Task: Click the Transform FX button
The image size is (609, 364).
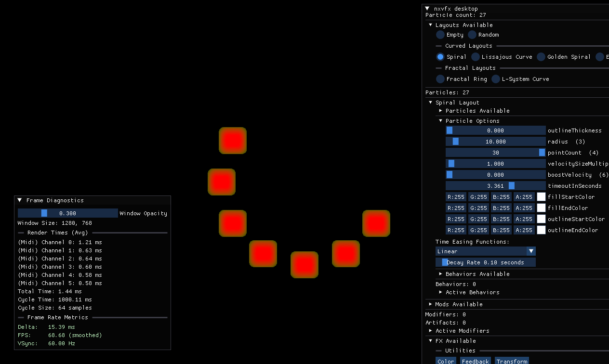Action: pos(512,361)
